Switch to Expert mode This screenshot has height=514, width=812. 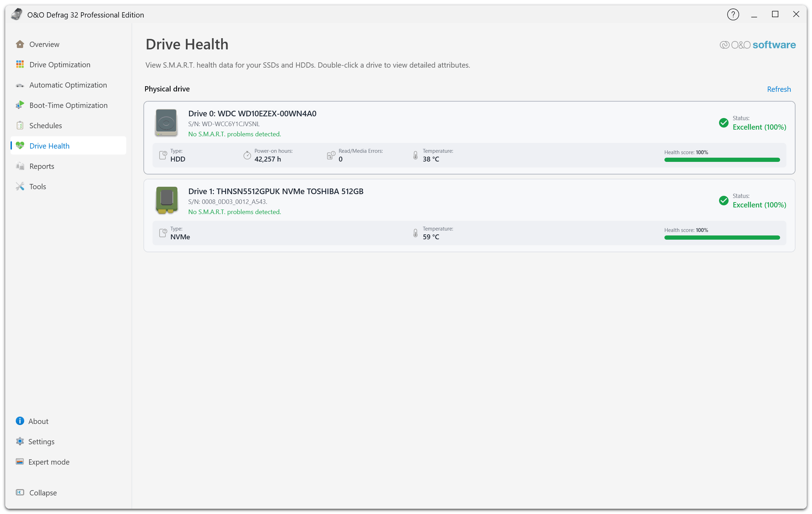tap(68, 462)
